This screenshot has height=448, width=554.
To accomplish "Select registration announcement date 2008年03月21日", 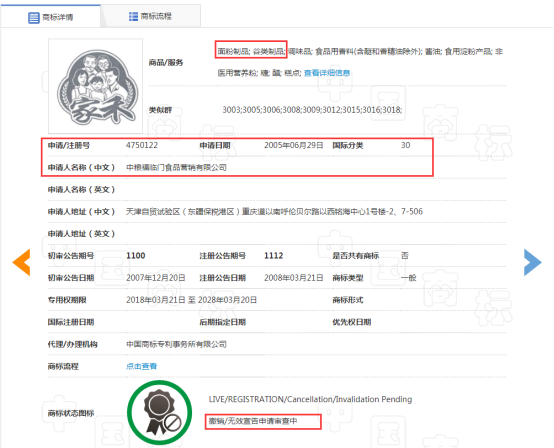I will pos(294,278).
